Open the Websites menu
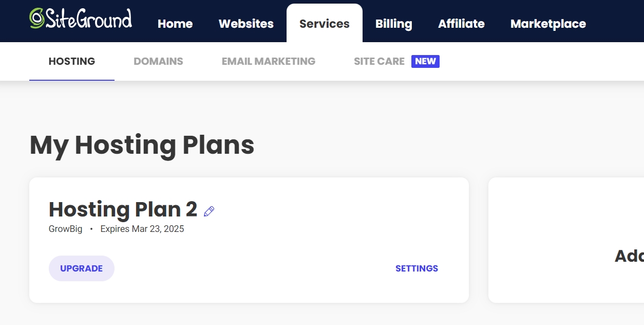The height and width of the screenshot is (325, 644). coord(246,24)
